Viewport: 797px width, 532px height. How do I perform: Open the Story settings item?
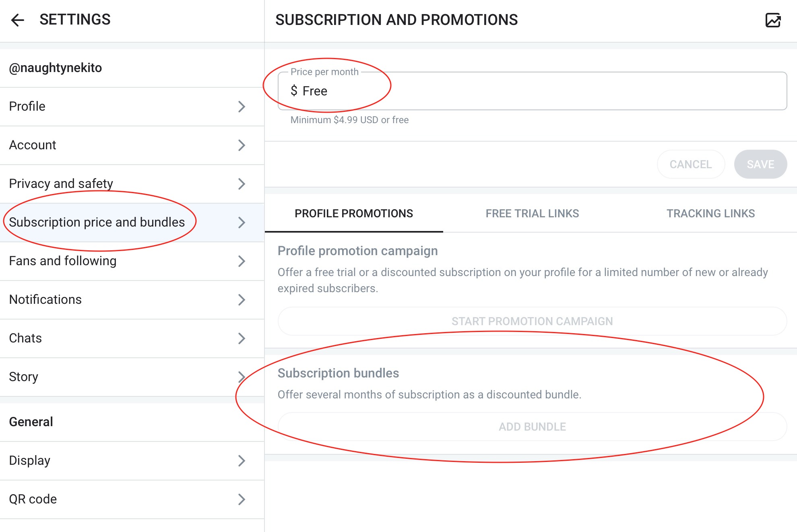121,377
